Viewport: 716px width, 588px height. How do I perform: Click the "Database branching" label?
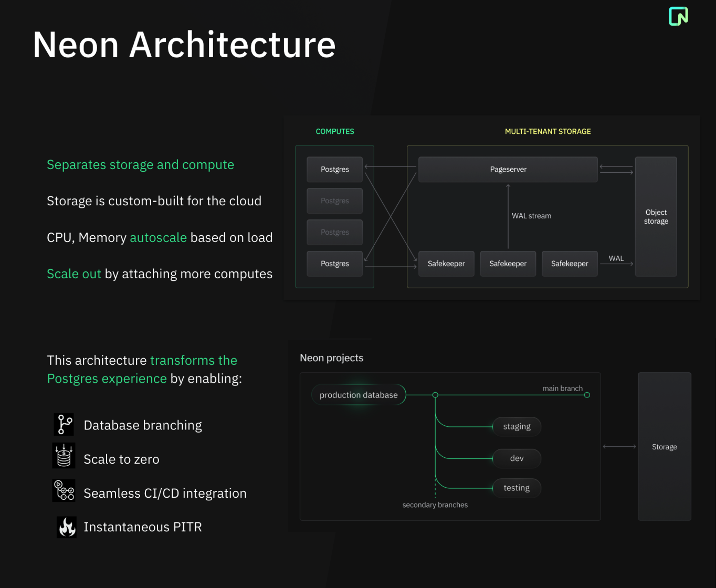(x=143, y=425)
